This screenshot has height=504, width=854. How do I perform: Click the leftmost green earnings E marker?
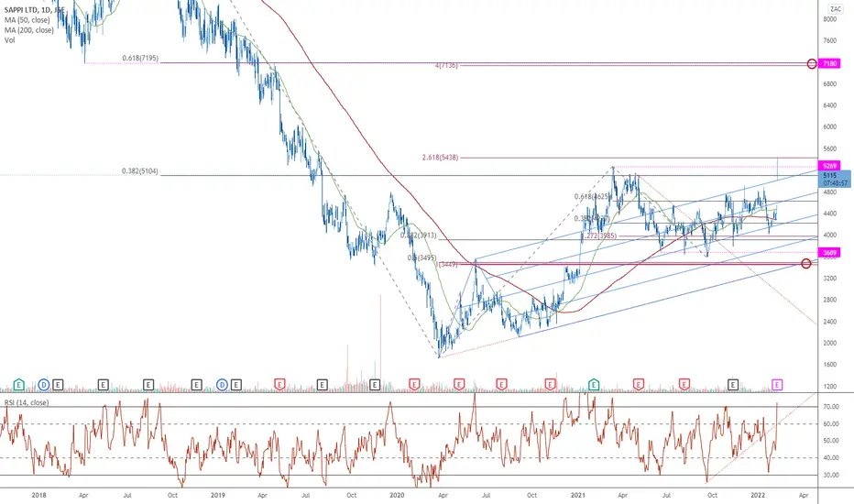click(x=18, y=385)
